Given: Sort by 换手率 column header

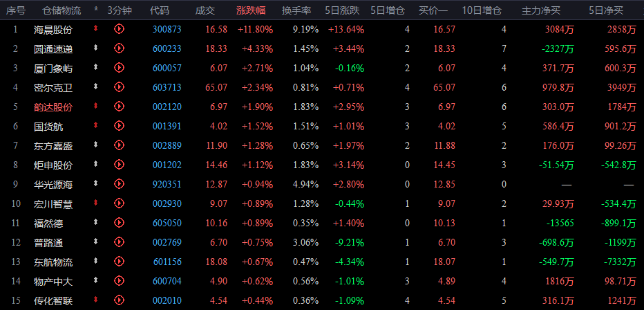Looking at the screenshot, I should [x=296, y=10].
